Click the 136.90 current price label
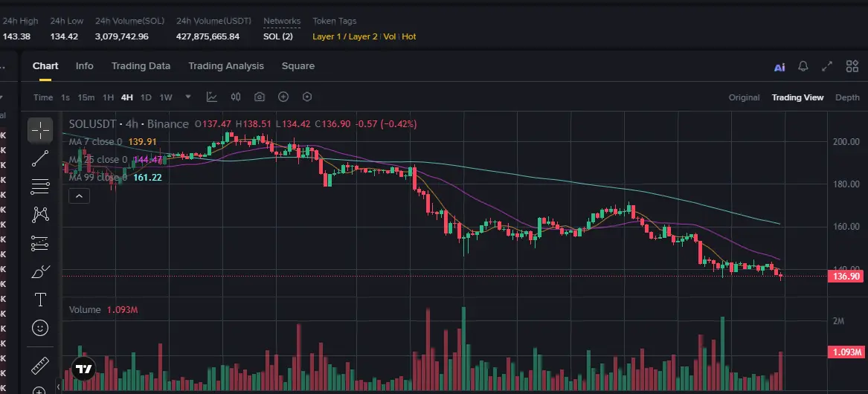 pyautogui.click(x=846, y=277)
